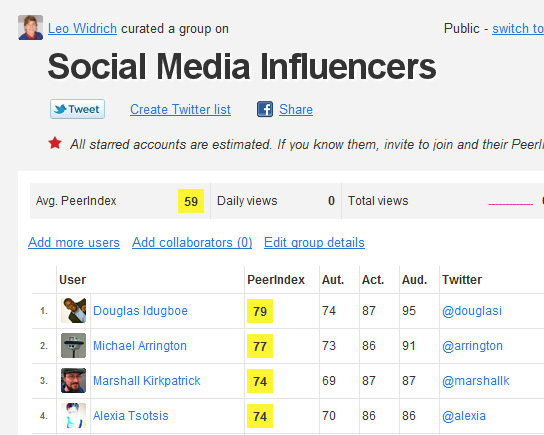
Task: Click Michael Arrington's avatar thumbnail
Action: click(x=74, y=346)
